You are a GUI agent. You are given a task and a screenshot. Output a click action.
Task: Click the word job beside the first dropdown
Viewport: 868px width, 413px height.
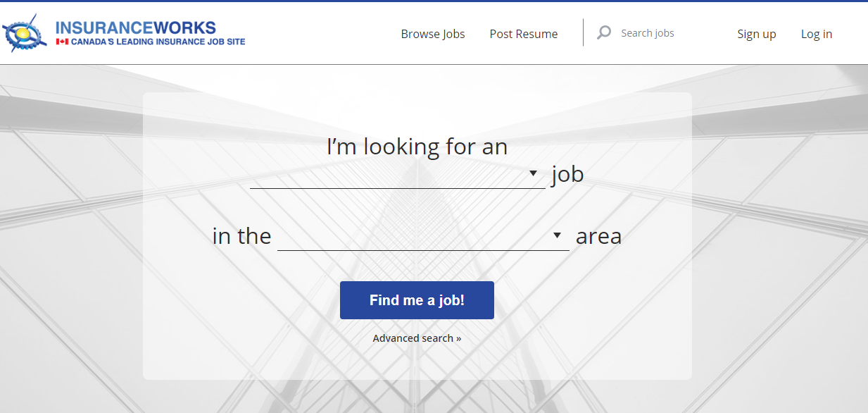coord(567,173)
